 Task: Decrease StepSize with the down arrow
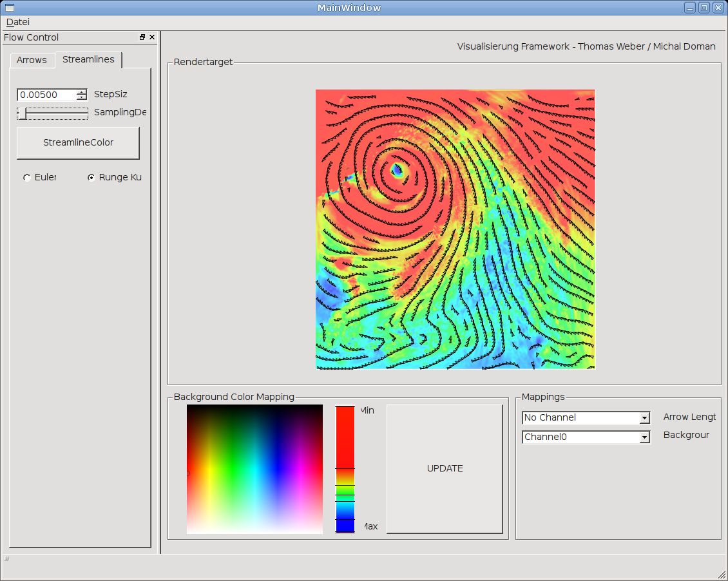(x=81, y=98)
